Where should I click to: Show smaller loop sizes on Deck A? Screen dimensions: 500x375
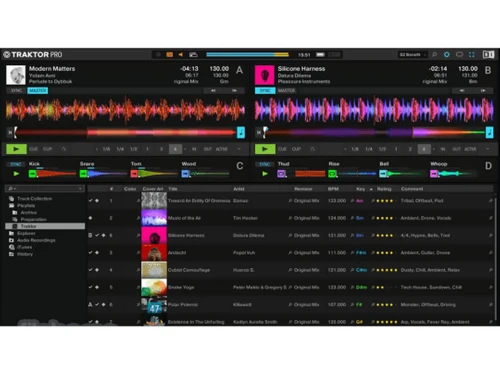pyautogui.click(x=97, y=149)
